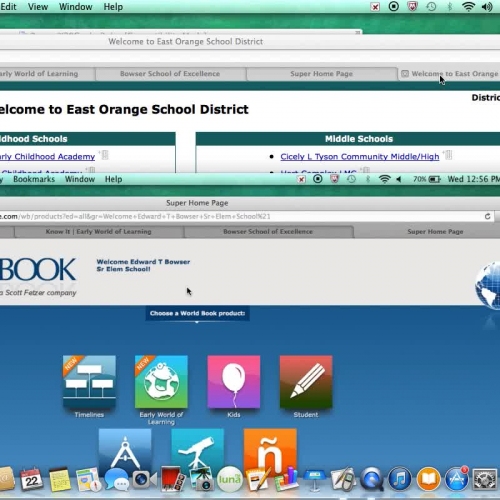Open the Window menu next to View

click(x=76, y=7)
